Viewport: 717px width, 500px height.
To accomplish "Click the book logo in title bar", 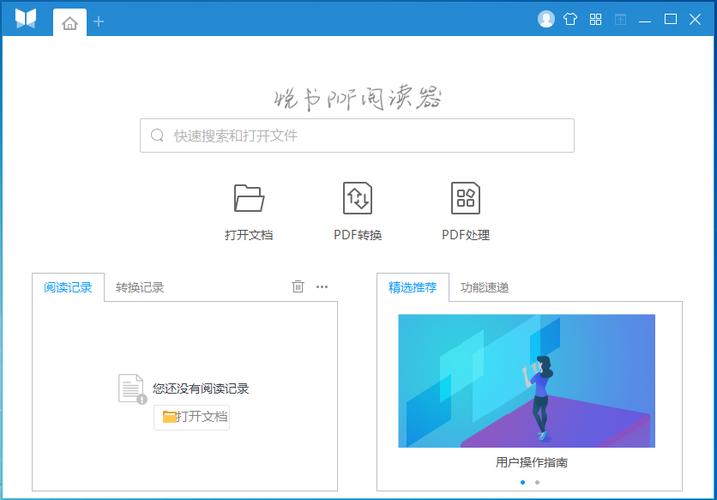I will tap(26, 19).
